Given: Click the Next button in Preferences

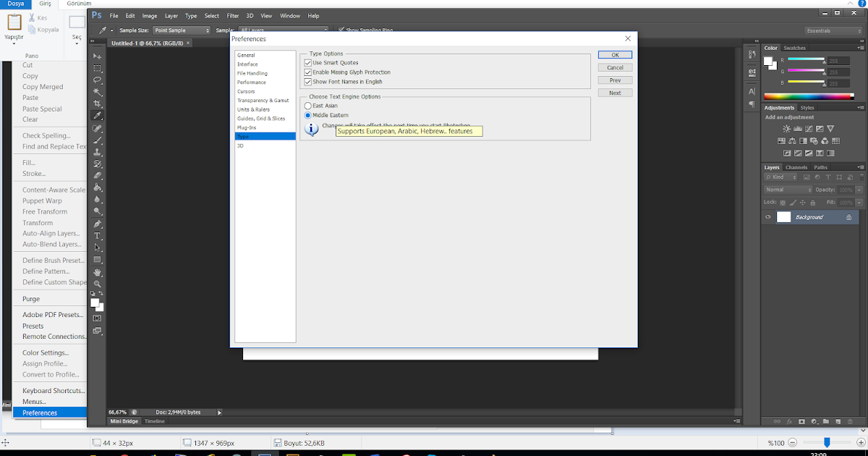Looking at the screenshot, I should click(615, 93).
